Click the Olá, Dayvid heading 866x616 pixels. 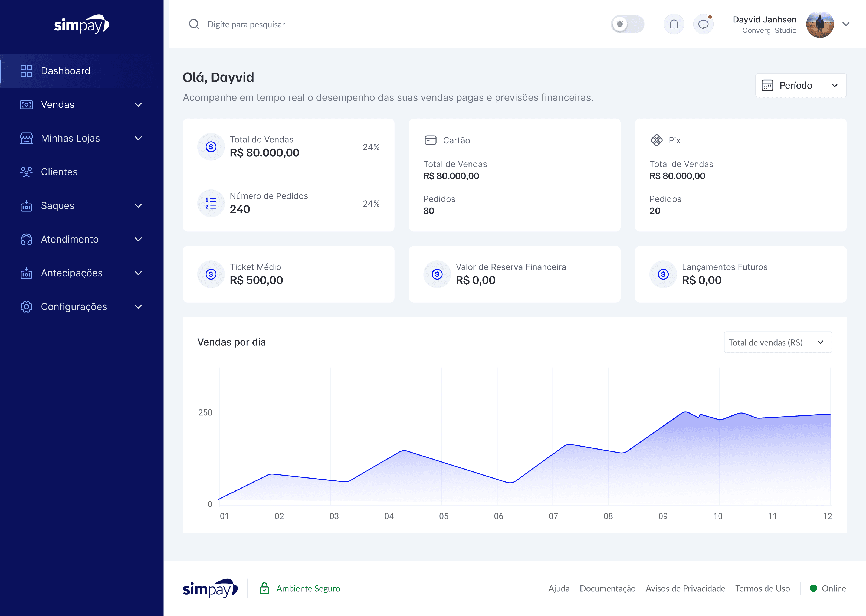[x=218, y=77]
